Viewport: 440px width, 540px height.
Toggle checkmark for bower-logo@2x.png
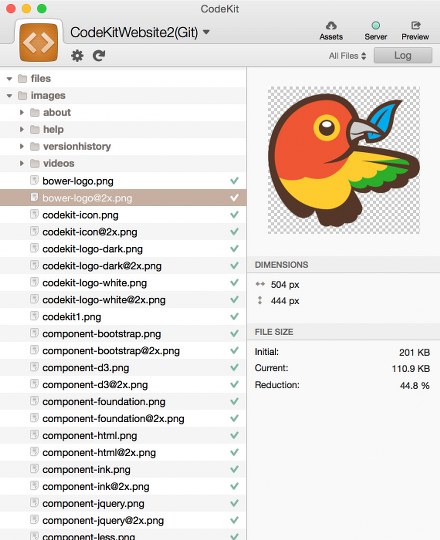[234, 198]
